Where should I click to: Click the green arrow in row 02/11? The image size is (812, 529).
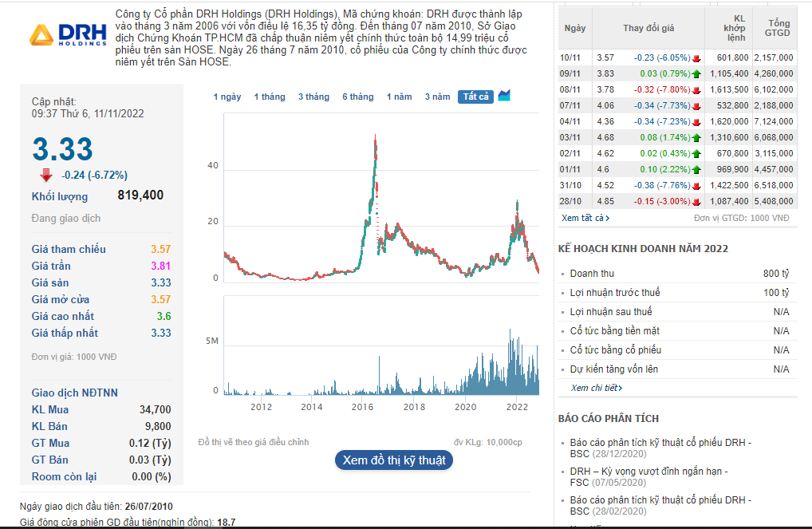point(696,154)
